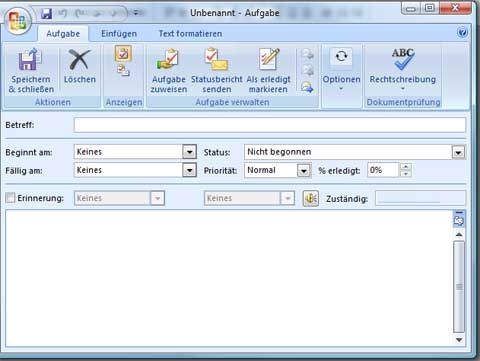The image size is (480, 361).
Task: Increase the % erledigt value
Action: click(406, 166)
